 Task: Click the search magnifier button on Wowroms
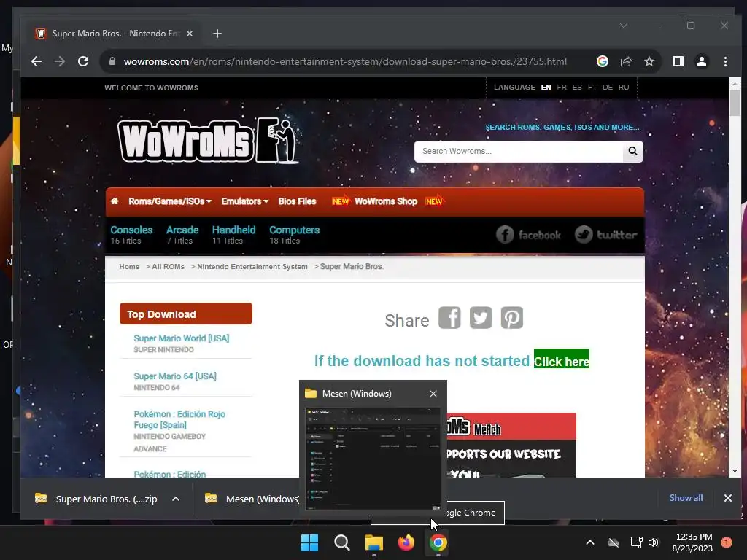[x=632, y=152]
